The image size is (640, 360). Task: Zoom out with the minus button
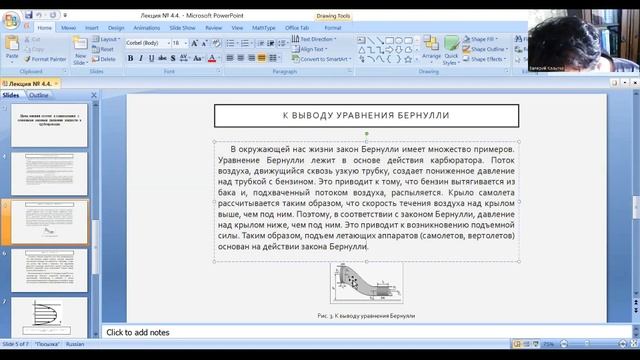point(564,344)
